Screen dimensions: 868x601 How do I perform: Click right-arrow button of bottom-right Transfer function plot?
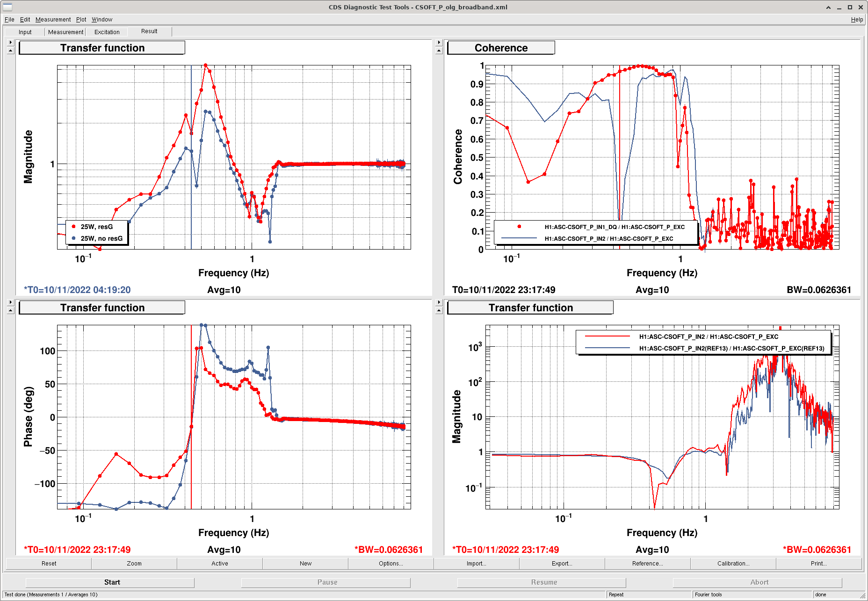pos(439,302)
